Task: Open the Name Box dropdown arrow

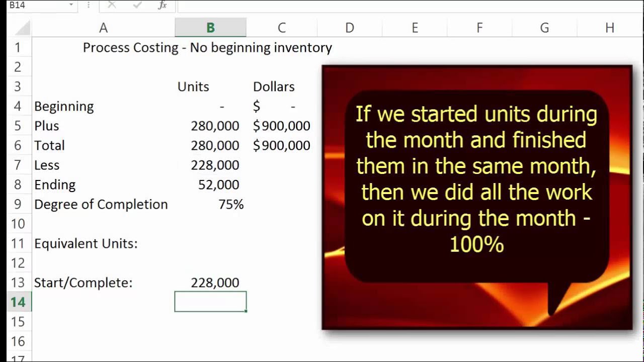Action: (71, 5)
